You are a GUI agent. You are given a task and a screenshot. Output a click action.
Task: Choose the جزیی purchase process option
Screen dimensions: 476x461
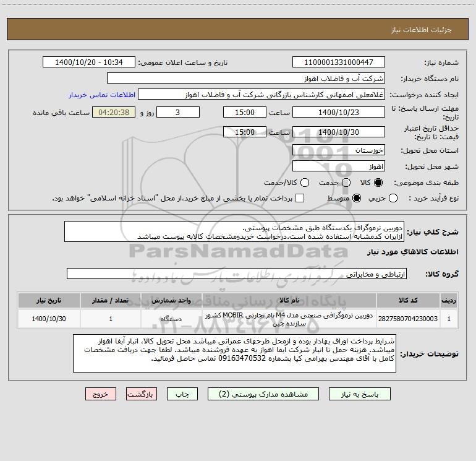coord(393,198)
